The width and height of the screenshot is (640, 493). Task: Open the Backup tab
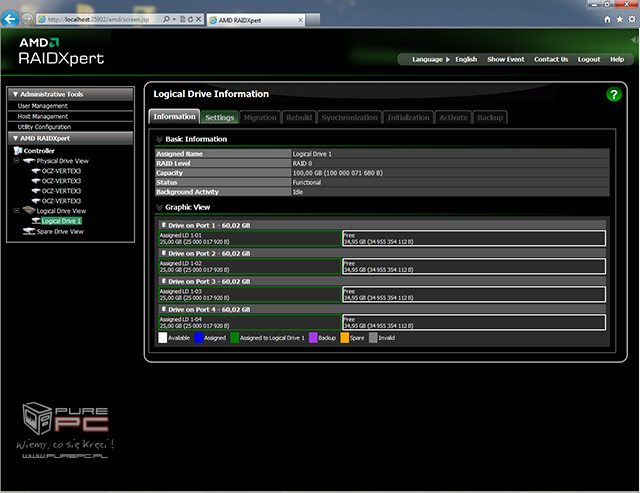pyautogui.click(x=490, y=118)
